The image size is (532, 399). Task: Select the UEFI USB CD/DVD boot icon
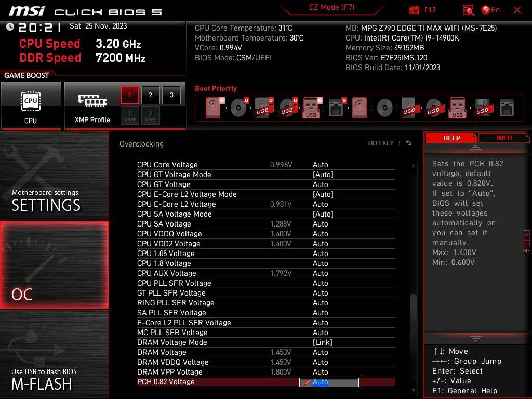(288, 108)
